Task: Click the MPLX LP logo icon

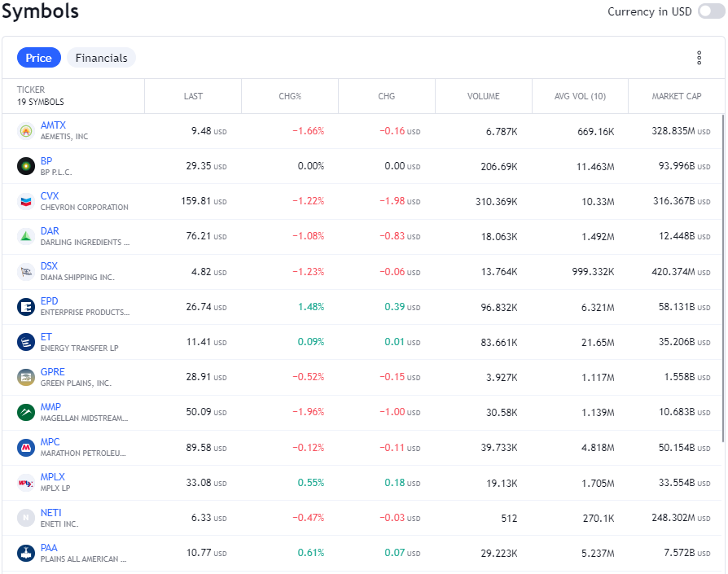Action: pos(26,483)
